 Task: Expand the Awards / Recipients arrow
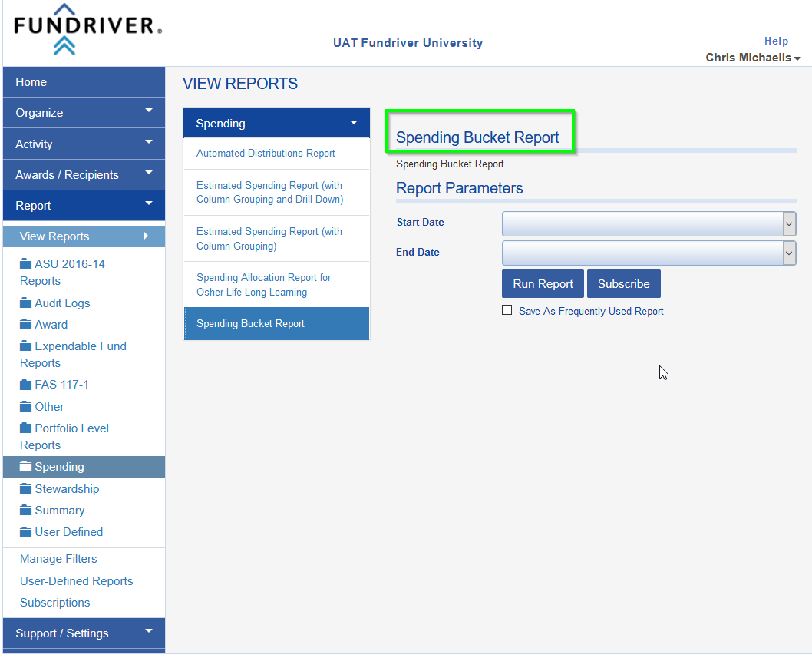pos(149,173)
